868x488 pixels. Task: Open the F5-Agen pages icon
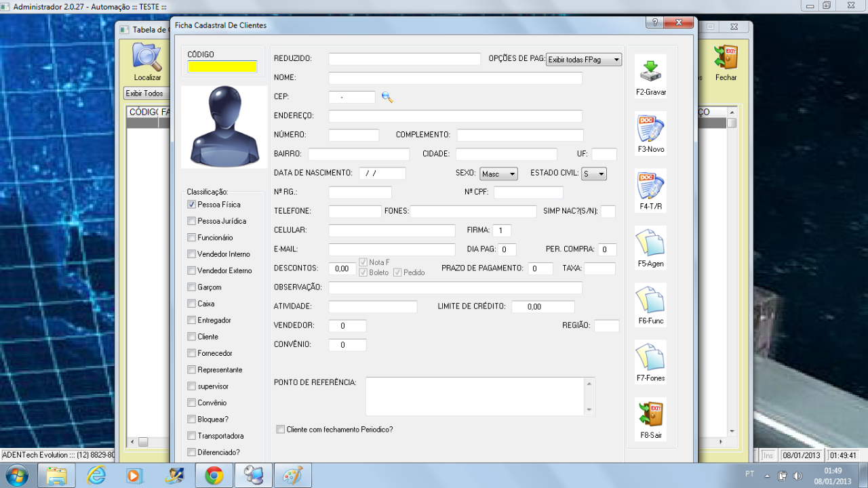coord(650,243)
